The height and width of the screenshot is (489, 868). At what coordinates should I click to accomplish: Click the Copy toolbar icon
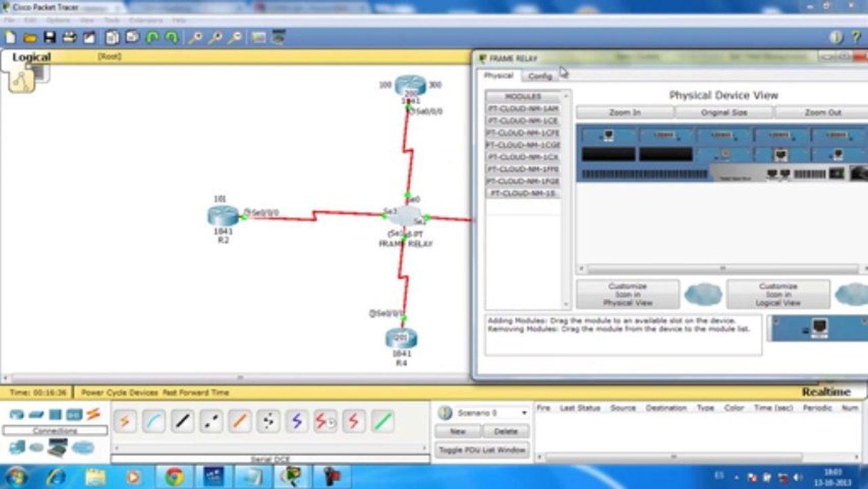point(112,37)
